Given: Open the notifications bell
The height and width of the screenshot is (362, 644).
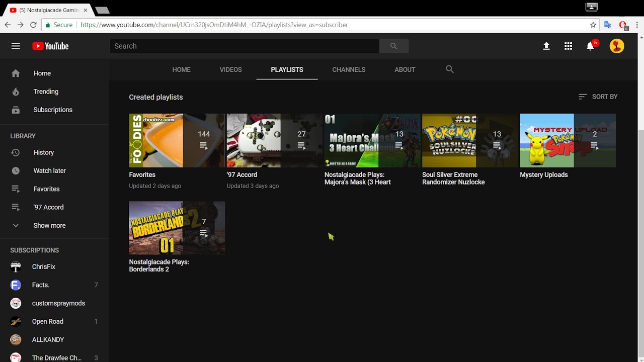Looking at the screenshot, I should [591, 46].
